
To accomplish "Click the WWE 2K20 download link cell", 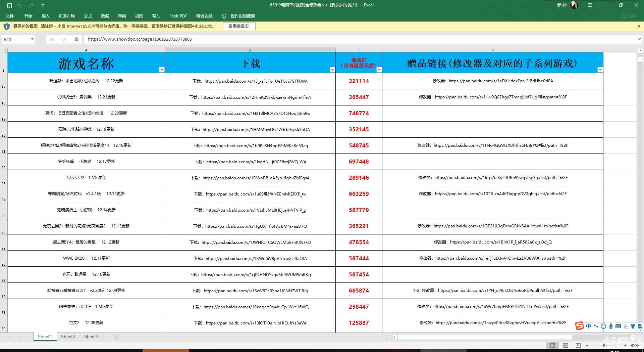I will pos(250,258).
